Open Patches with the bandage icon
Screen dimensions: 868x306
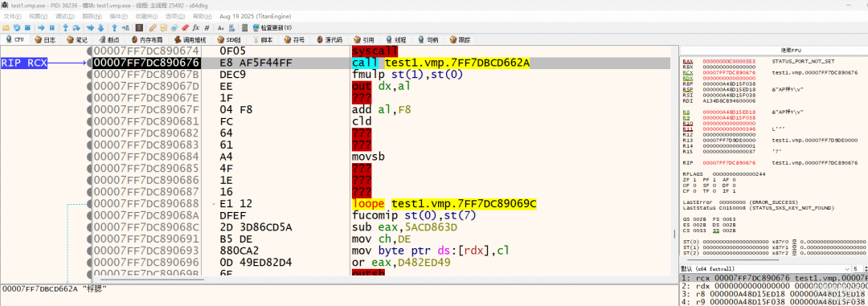point(153,27)
